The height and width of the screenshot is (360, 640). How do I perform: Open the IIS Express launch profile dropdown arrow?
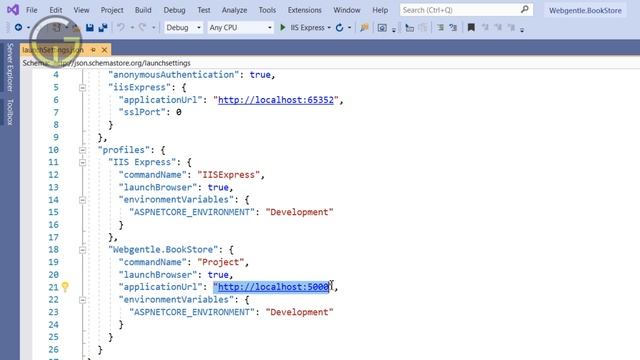point(329,28)
